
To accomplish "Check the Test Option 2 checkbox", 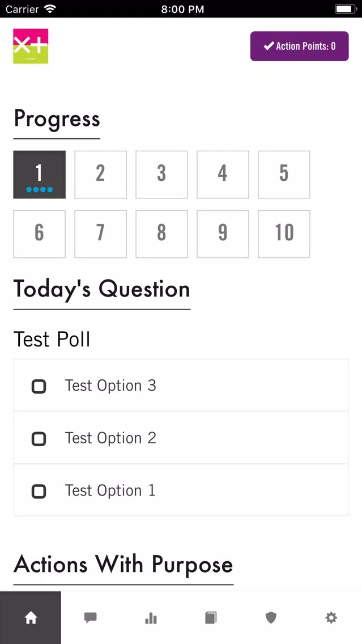I will coord(39,439).
